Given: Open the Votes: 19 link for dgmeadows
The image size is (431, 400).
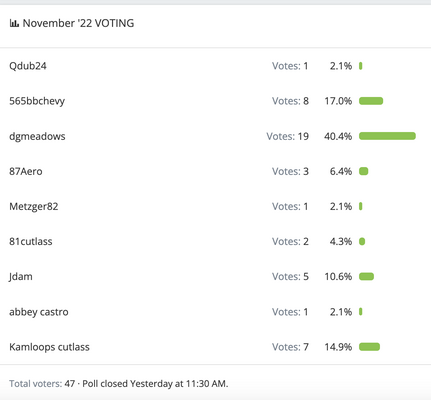Looking at the screenshot, I should [x=288, y=136].
